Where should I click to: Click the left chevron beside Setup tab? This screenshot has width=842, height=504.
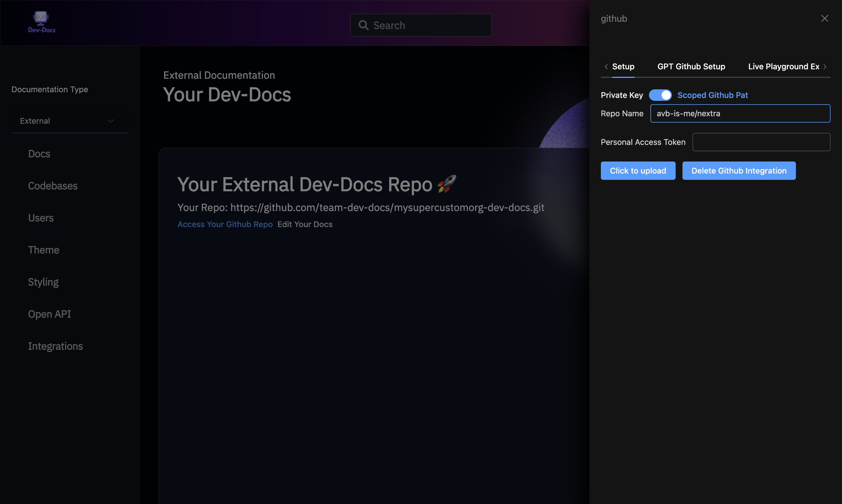tap(606, 67)
